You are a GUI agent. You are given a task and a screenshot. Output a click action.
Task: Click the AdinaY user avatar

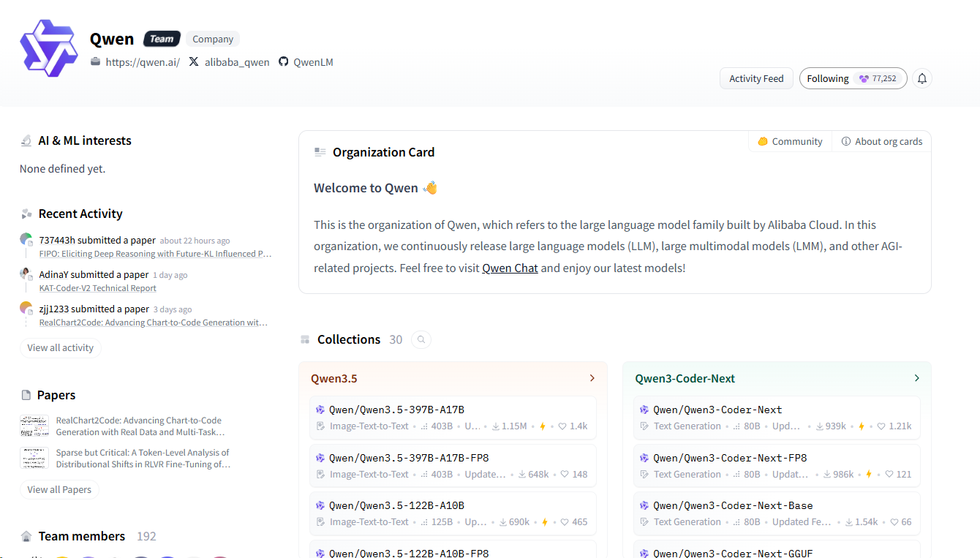coord(26,274)
